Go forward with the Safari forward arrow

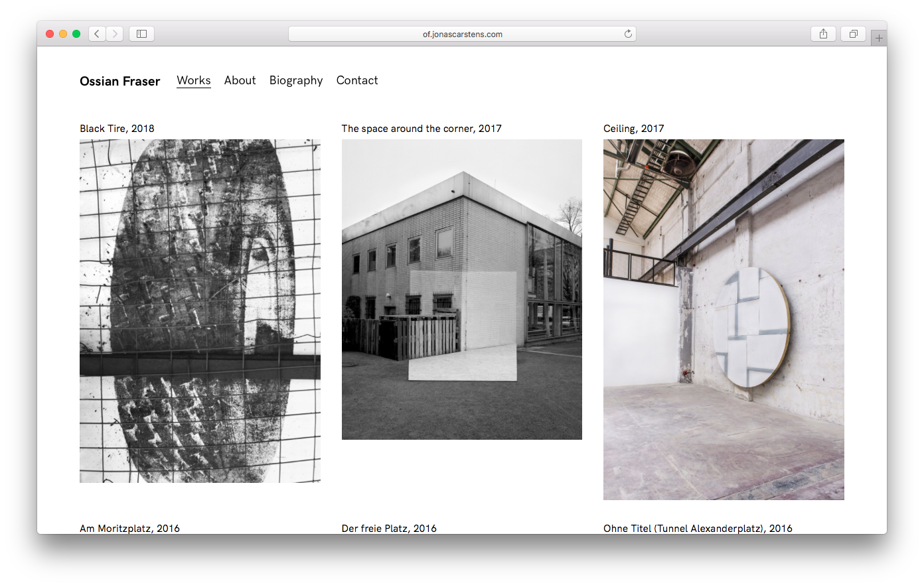115,34
